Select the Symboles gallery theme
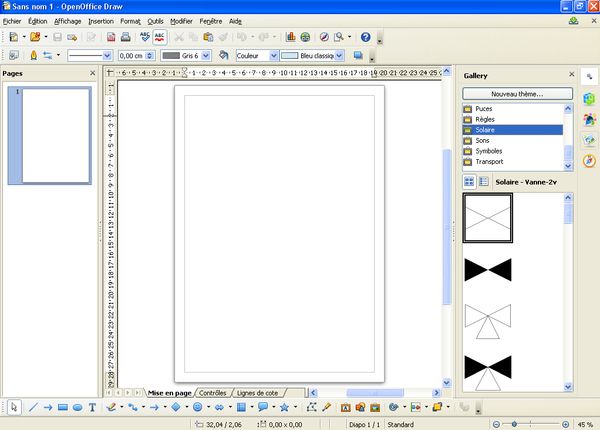Viewport: 600px width, 430px height. tap(513, 151)
